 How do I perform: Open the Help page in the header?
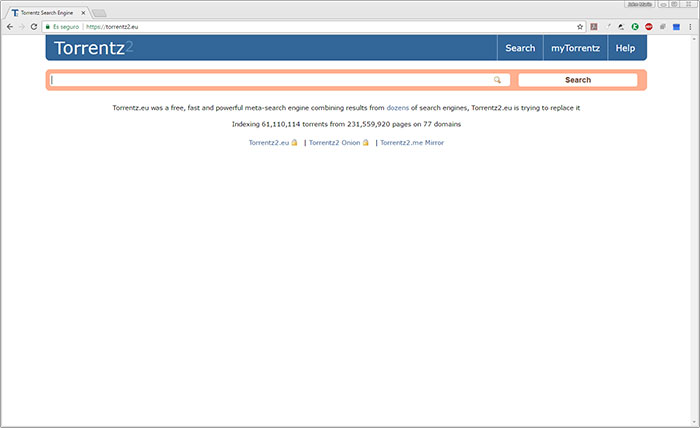coord(625,48)
